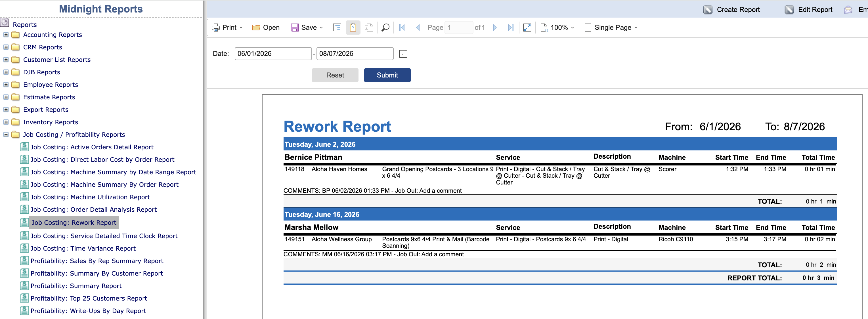Image resolution: width=868 pixels, height=319 pixels.
Task: Expand the Export Reports folder
Action: pyautogui.click(x=6, y=110)
